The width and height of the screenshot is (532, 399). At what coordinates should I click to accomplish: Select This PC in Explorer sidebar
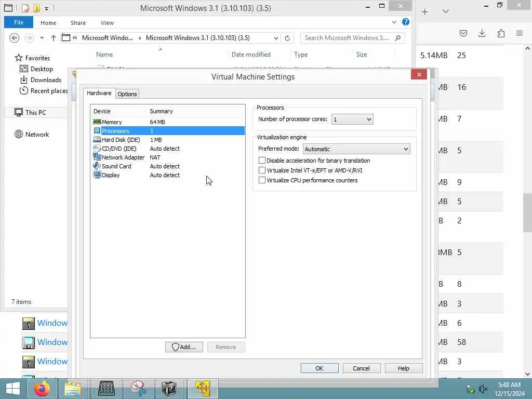(x=31, y=112)
